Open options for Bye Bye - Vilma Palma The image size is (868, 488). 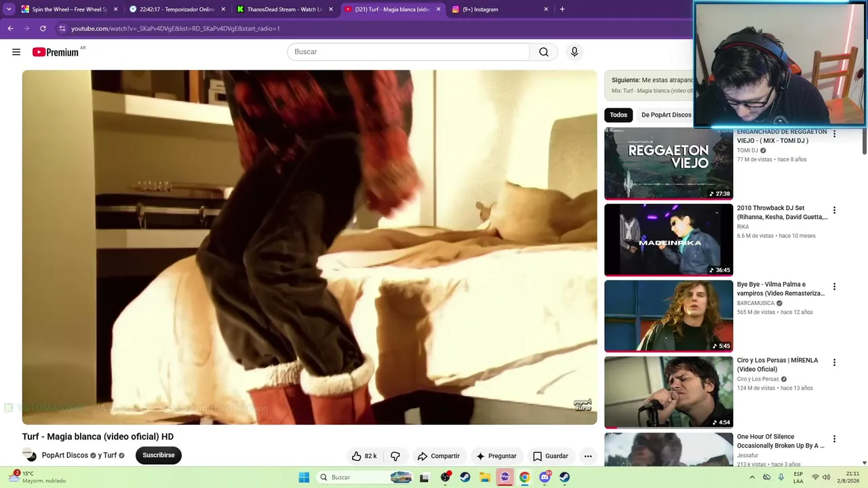834,287
